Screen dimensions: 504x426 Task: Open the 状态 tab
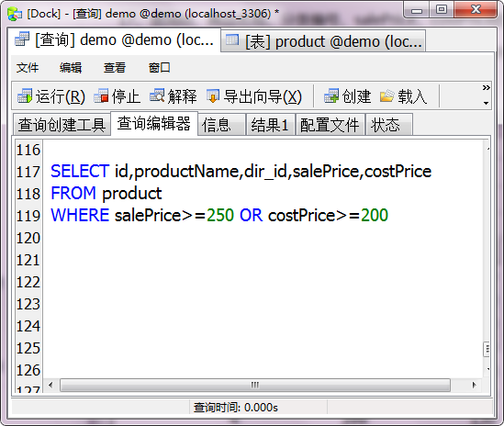[388, 125]
